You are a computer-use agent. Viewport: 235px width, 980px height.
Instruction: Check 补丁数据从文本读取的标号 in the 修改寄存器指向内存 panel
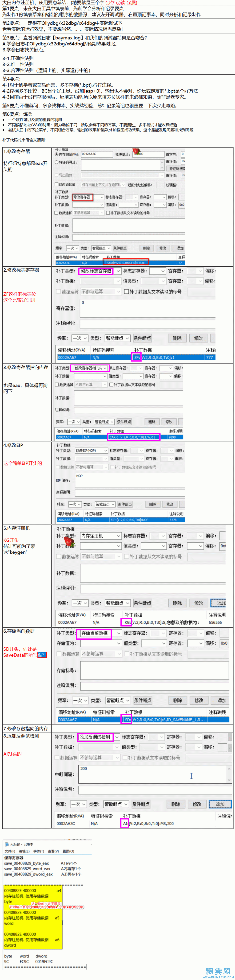[x=111, y=385]
